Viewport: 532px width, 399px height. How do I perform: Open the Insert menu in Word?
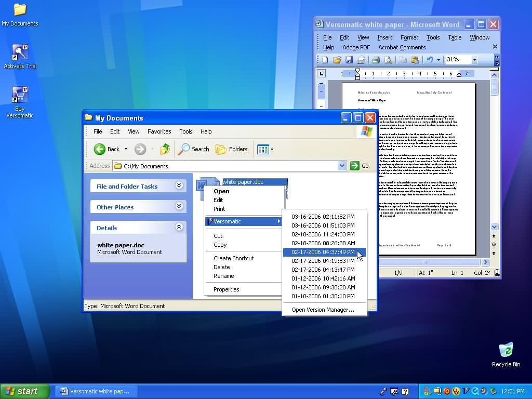pyautogui.click(x=384, y=37)
